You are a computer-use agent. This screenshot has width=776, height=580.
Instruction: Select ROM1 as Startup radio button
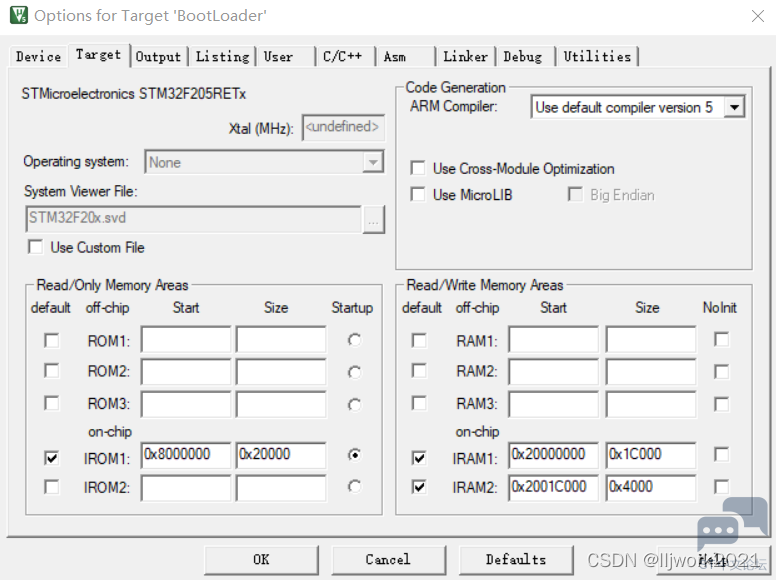354,340
